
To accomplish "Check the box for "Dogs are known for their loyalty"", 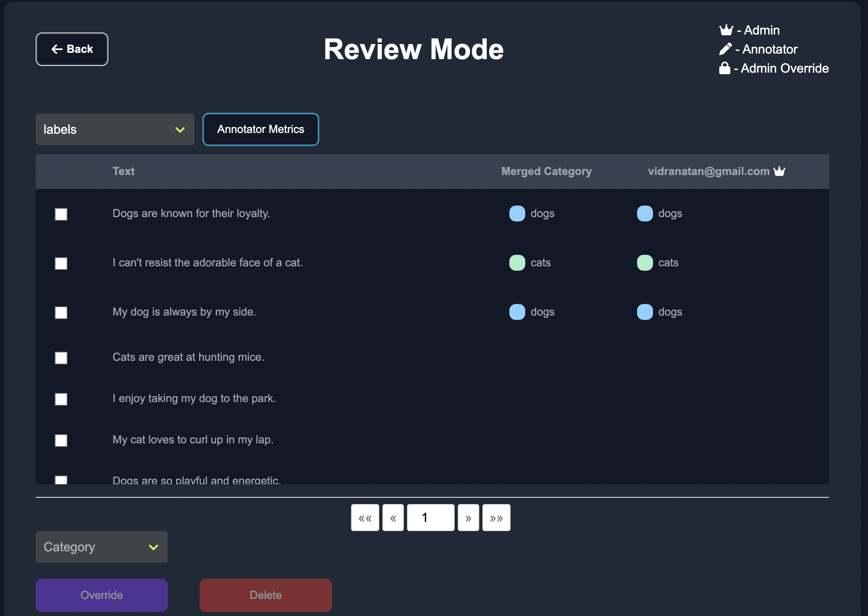I will [61, 214].
